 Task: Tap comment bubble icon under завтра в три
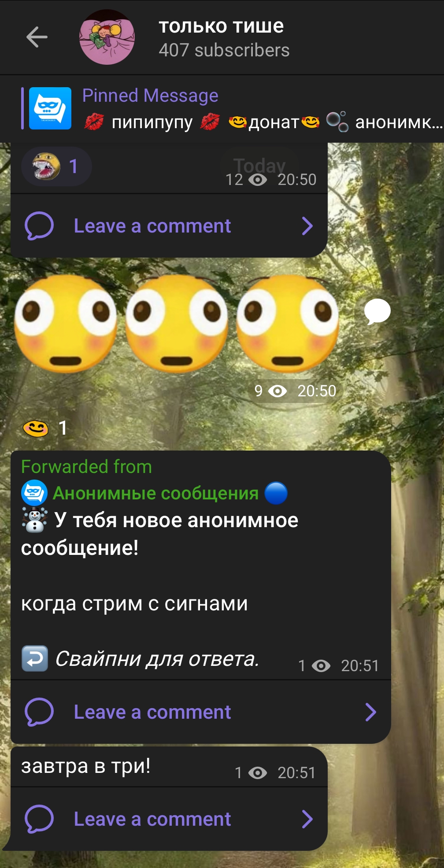pyautogui.click(x=39, y=819)
